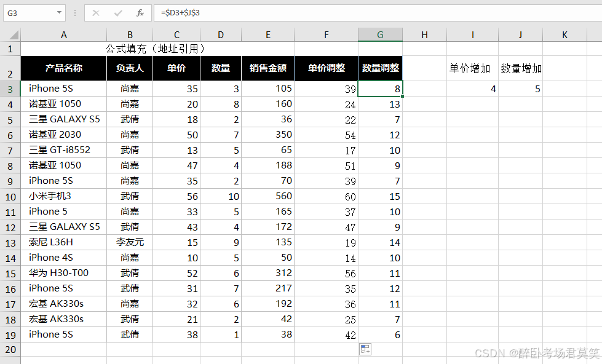602x364 pixels.
Task: Select column J header
Action: (521, 35)
